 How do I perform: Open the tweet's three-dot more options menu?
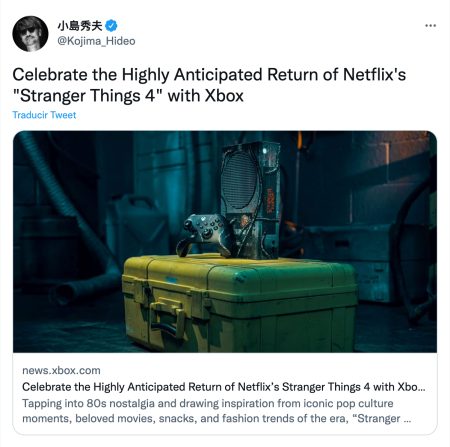click(430, 26)
